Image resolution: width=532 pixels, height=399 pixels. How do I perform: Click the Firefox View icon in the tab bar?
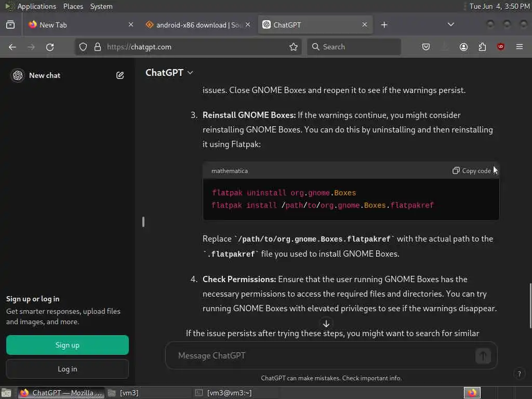click(10, 25)
